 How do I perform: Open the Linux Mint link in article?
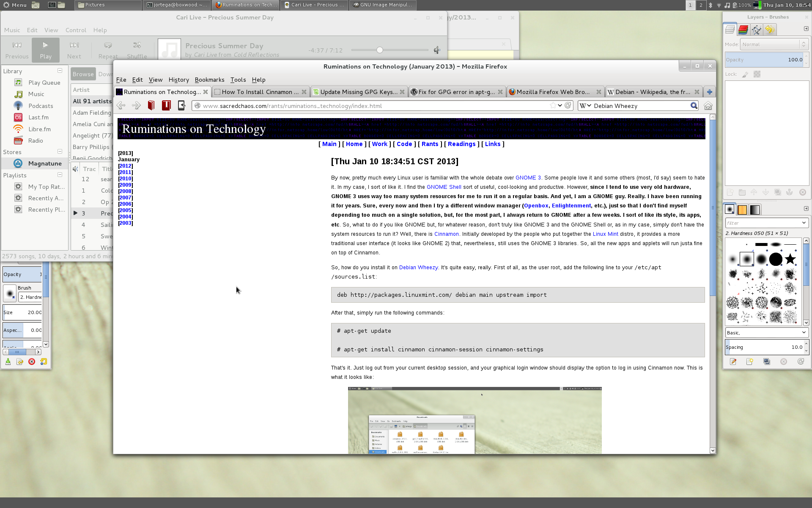coord(605,234)
